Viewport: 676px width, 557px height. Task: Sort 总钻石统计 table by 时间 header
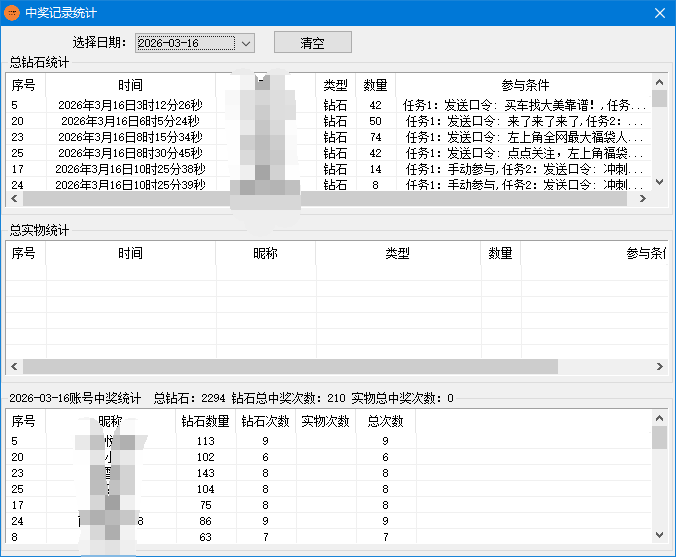pyautogui.click(x=130, y=85)
